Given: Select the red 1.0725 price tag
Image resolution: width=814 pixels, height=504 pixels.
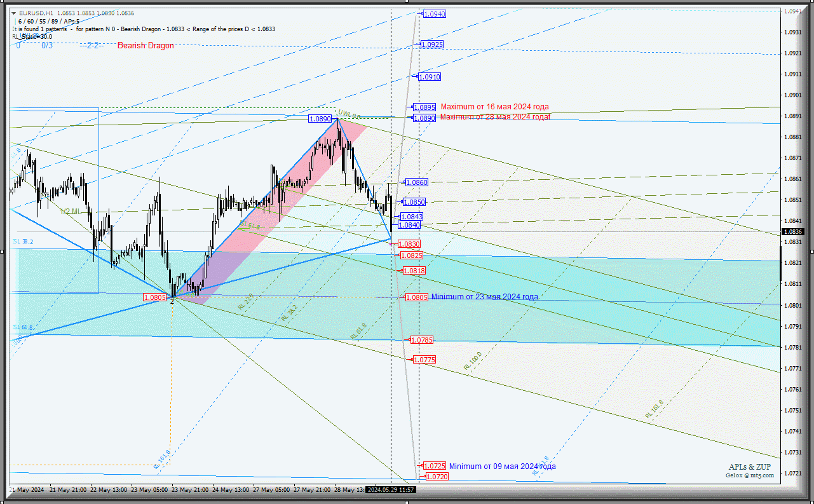Looking at the screenshot, I should (435, 466).
